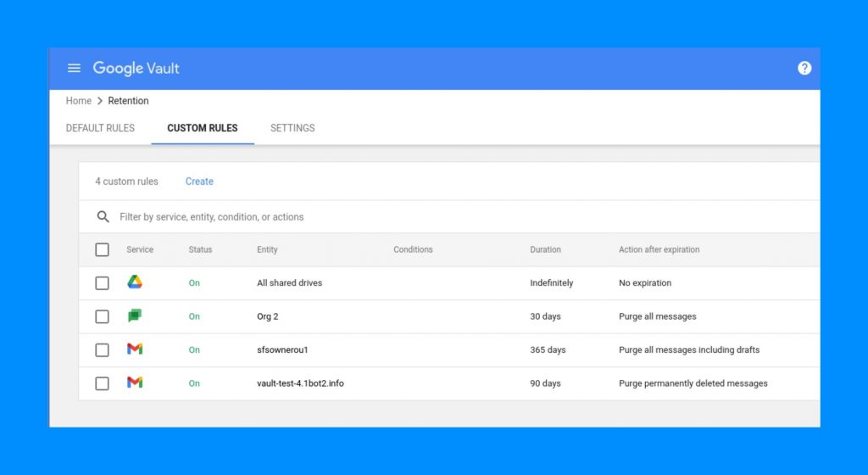This screenshot has width=868, height=475.
Task: Click the Status column header
Action: click(200, 249)
